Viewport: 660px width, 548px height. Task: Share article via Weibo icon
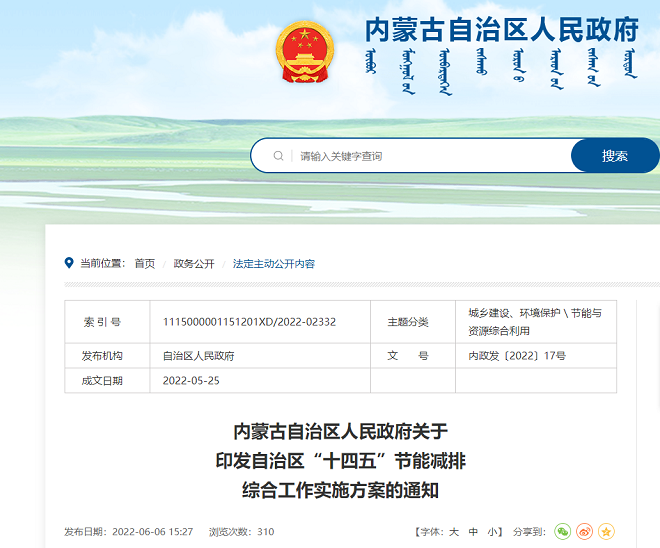(x=585, y=532)
